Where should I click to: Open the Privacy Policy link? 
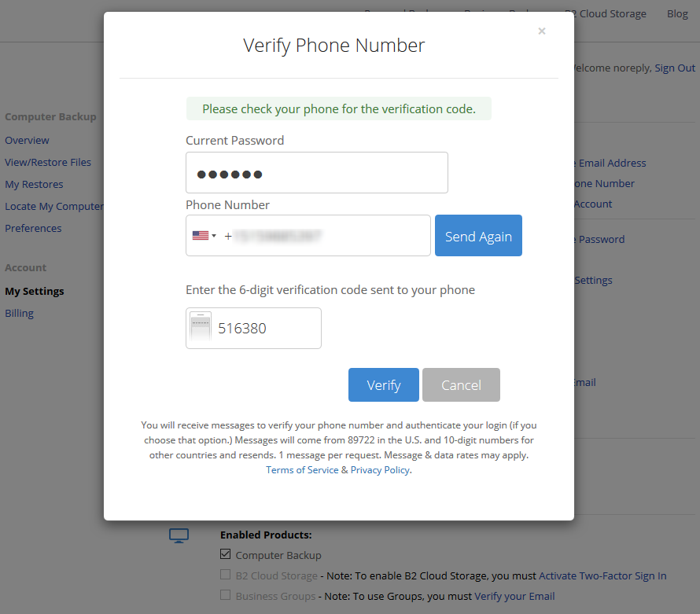click(380, 470)
